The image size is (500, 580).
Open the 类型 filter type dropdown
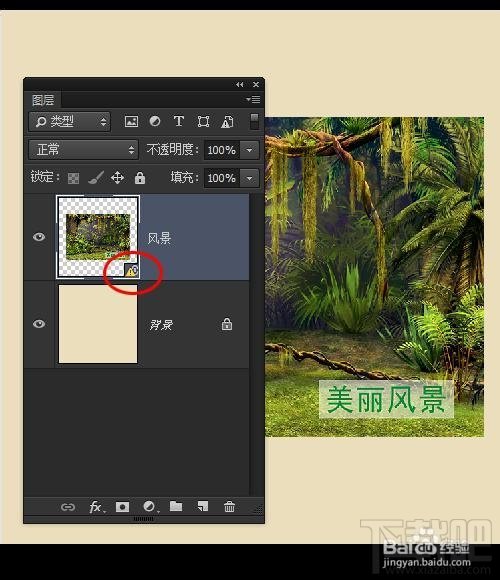click(70, 122)
